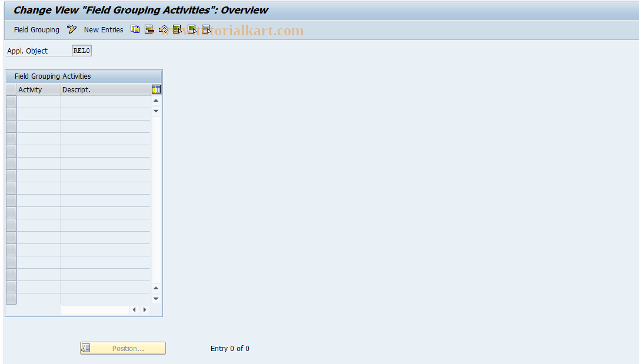This screenshot has width=639, height=364.
Task: Click the Change View 'Field Grouping Activities' title
Action: pos(141,10)
